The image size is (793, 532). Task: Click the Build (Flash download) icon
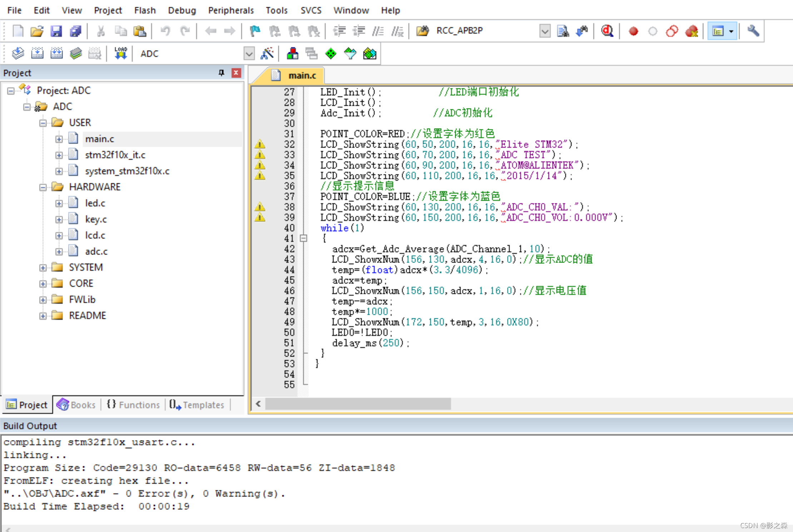[x=119, y=53]
